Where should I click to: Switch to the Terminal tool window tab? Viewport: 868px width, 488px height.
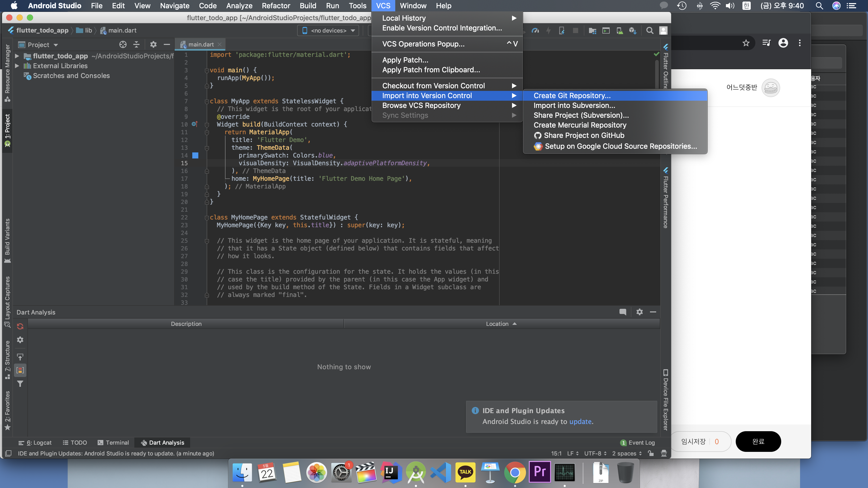tap(113, 443)
